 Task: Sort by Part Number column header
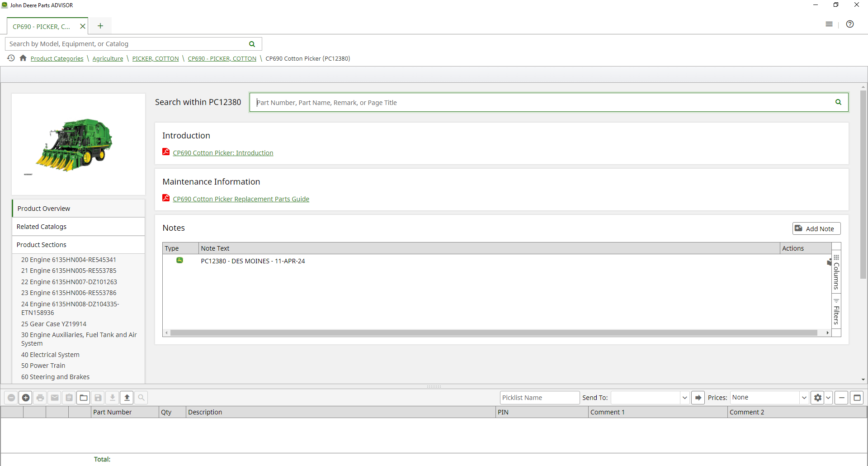click(x=125, y=412)
